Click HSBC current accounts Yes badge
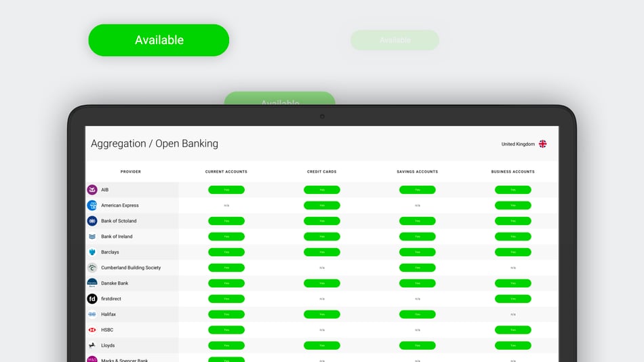644x362 pixels. (226, 330)
